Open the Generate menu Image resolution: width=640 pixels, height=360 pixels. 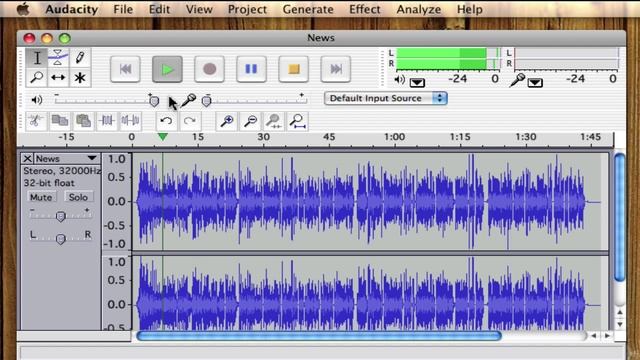[x=308, y=9]
